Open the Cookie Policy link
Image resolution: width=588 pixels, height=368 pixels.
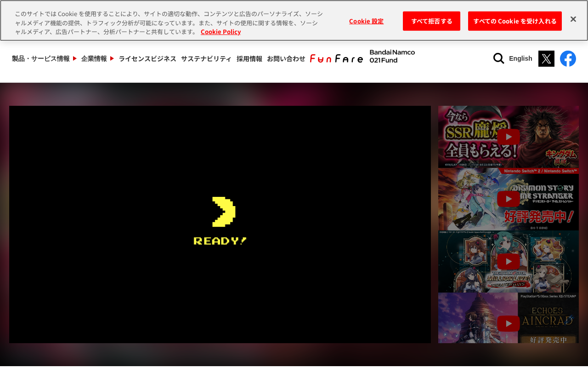click(220, 32)
